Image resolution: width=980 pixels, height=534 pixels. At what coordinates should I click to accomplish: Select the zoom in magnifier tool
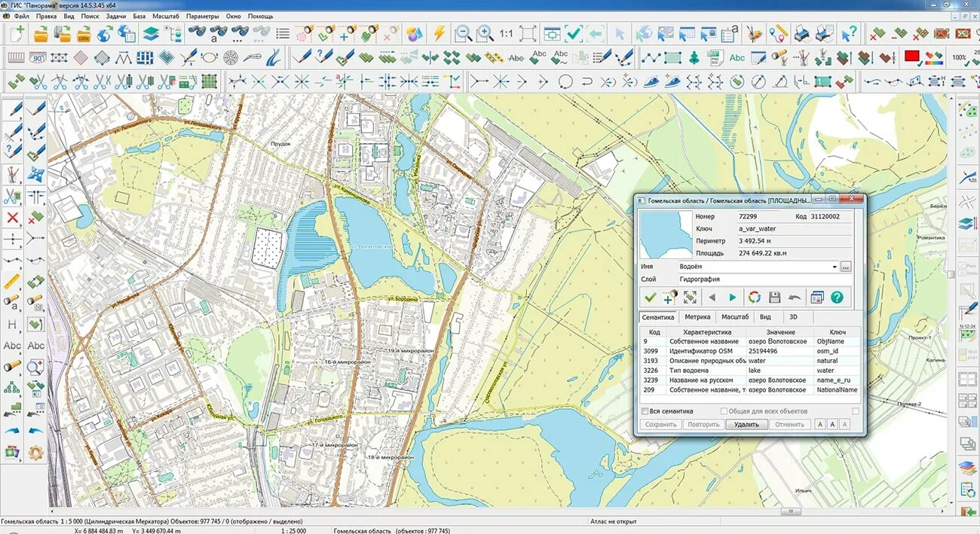point(485,33)
